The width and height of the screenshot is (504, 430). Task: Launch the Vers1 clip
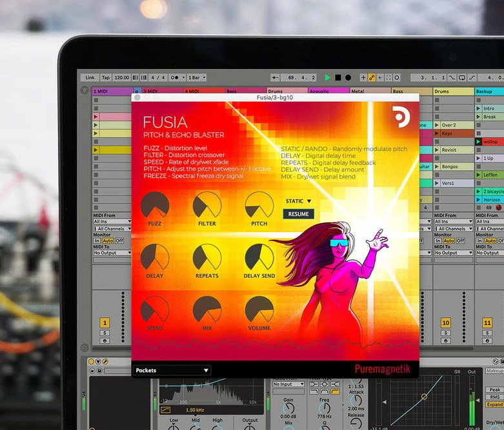point(437,183)
